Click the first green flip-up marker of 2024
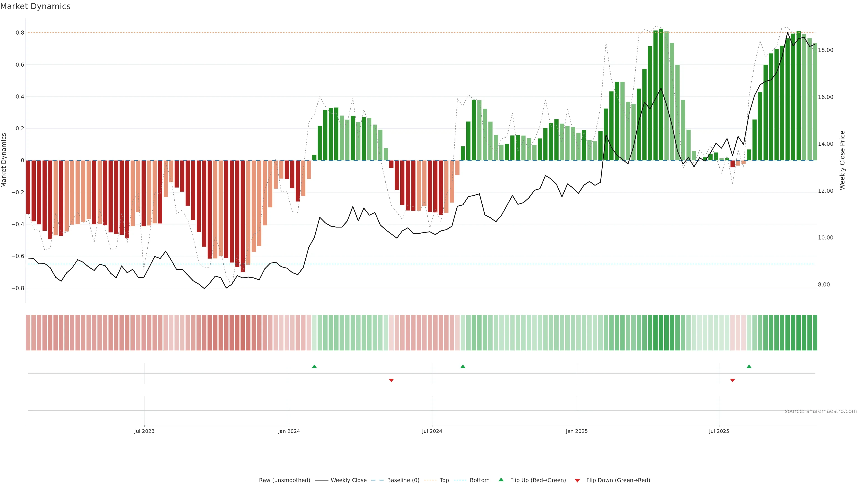 coord(314,366)
